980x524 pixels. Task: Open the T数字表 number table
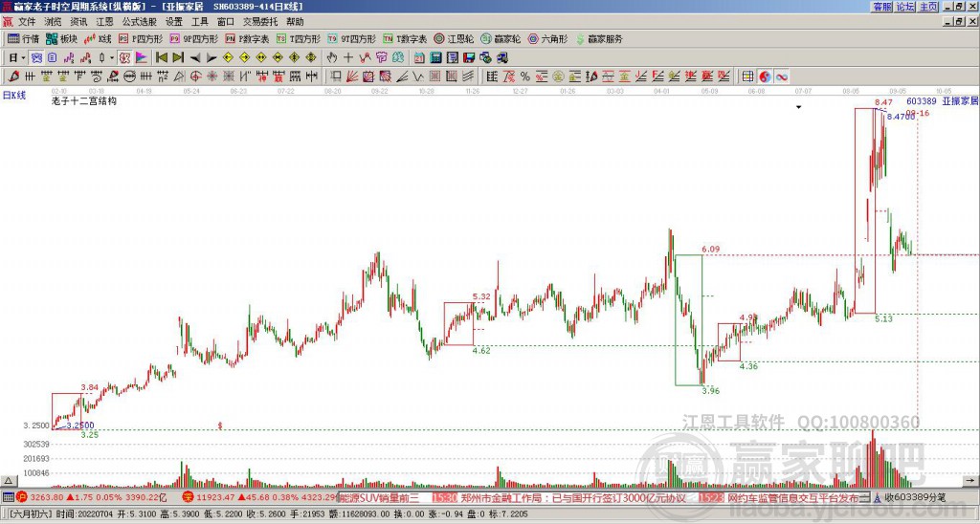click(405, 38)
